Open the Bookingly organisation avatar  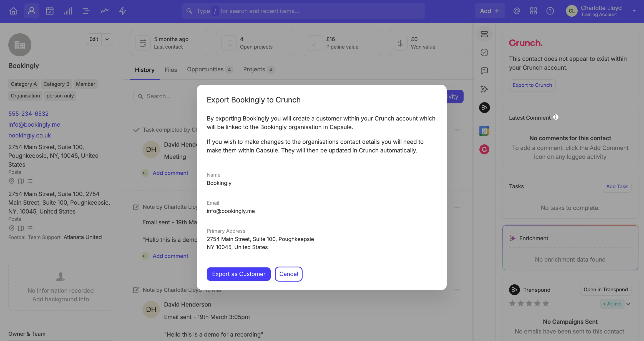pos(20,45)
